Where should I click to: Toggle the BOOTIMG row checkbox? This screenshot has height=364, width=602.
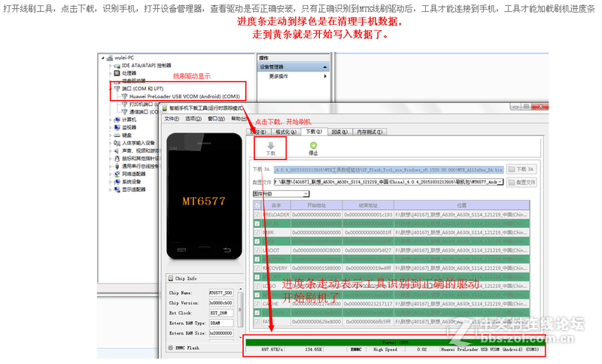[257, 259]
